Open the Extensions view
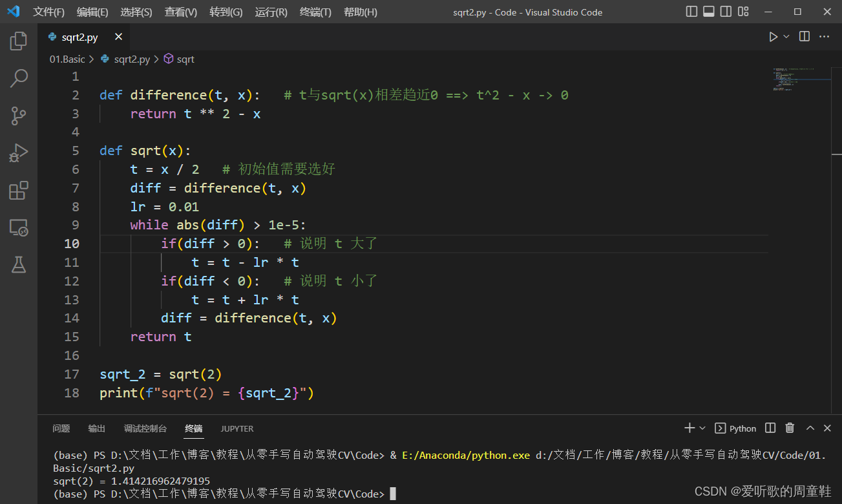This screenshot has width=842, height=504. point(19,191)
